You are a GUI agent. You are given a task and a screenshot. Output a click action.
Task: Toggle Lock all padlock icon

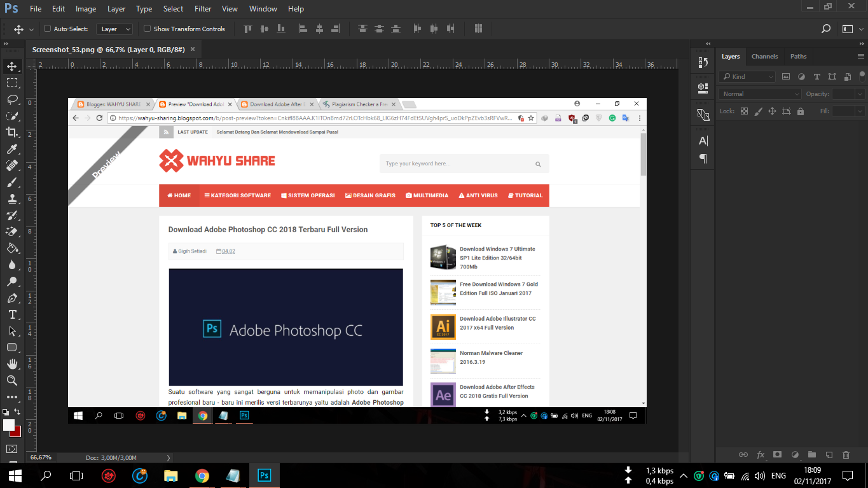point(800,111)
